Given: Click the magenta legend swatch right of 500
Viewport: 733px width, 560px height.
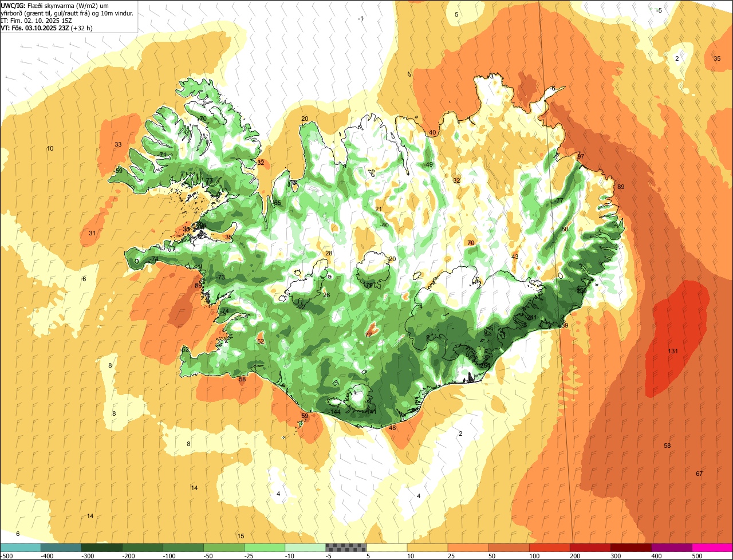Looking at the screenshot, I should pyautogui.click(x=712, y=547).
